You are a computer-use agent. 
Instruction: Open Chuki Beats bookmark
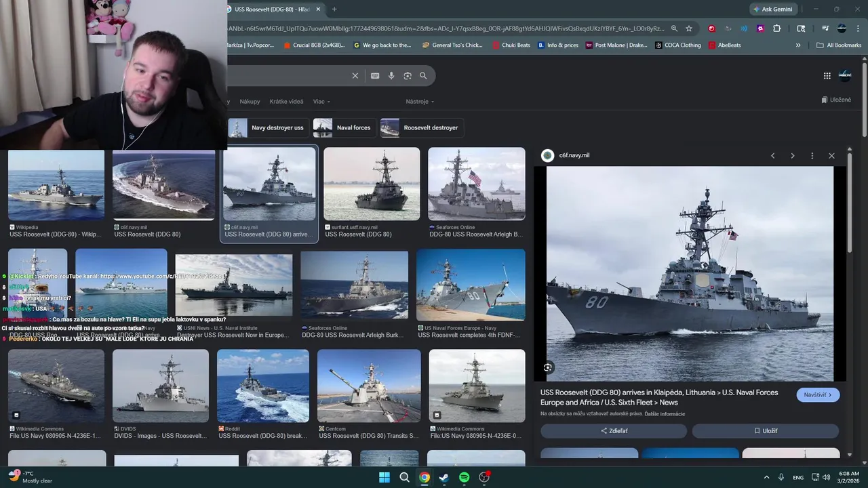pyautogui.click(x=511, y=45)
